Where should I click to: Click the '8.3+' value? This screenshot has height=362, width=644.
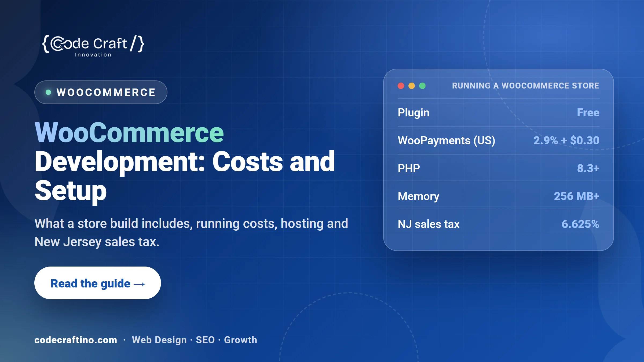tap(588, 168)
